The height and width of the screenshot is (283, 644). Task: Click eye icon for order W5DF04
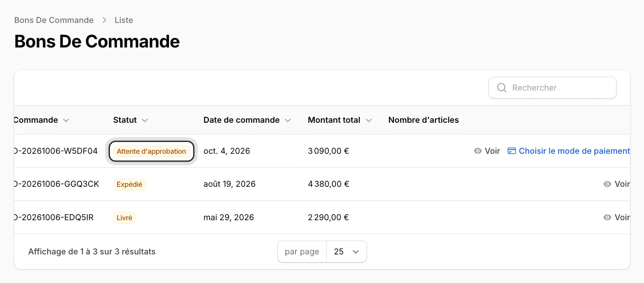478,151
